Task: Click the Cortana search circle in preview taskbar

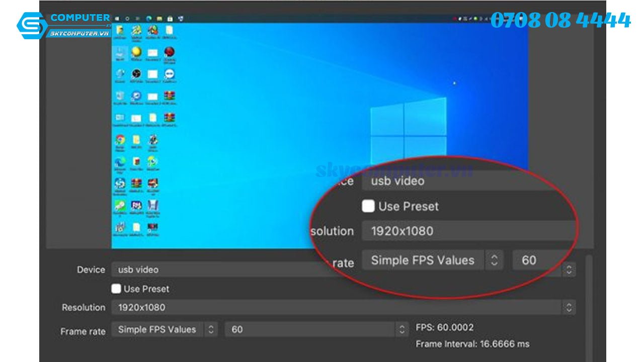Action: pos(127,19)
